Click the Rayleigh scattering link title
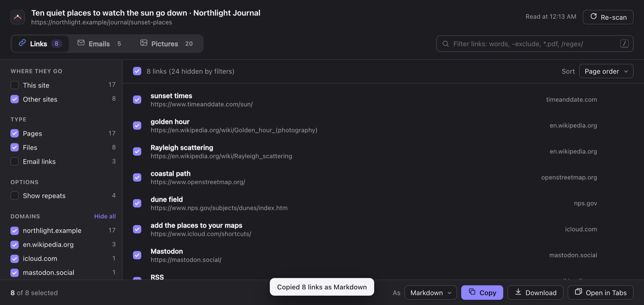 coord(182,148)
